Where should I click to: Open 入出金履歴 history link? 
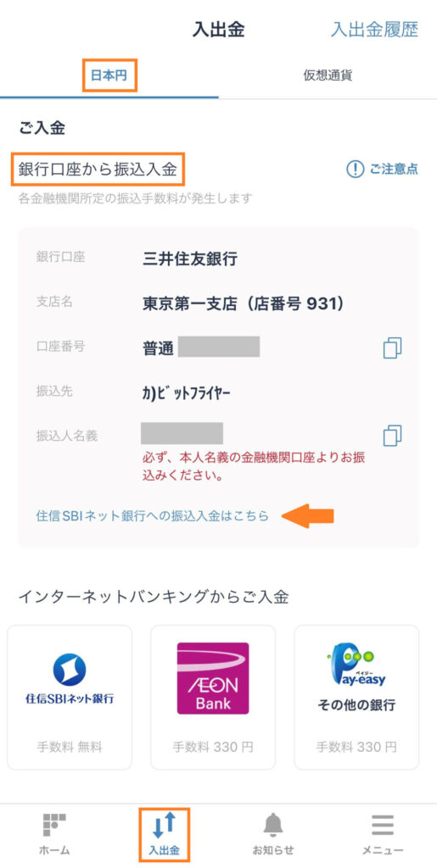point(374,30)
